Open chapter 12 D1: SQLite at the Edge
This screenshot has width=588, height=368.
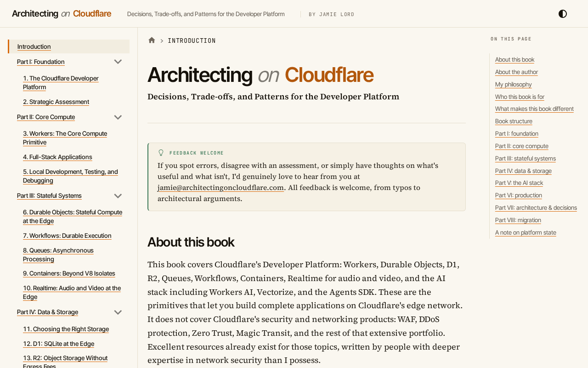pos(58,344)
